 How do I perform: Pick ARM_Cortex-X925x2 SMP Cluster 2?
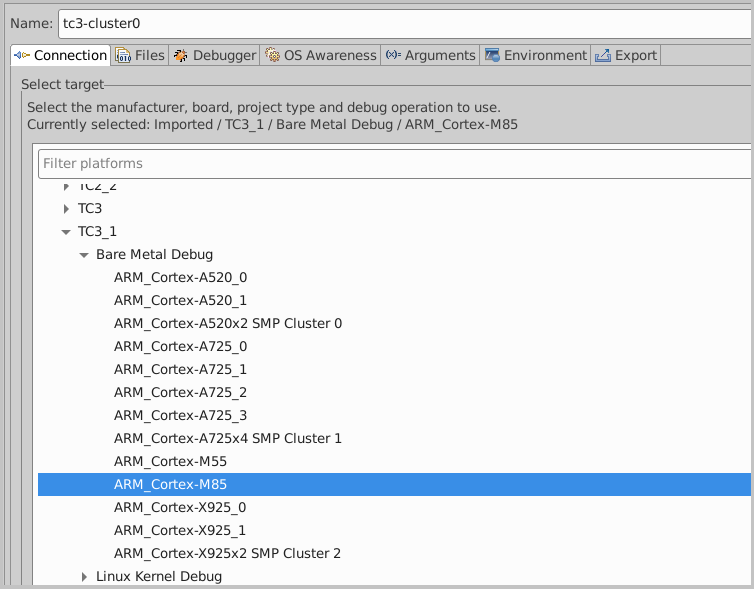click(x=228, y=554)
